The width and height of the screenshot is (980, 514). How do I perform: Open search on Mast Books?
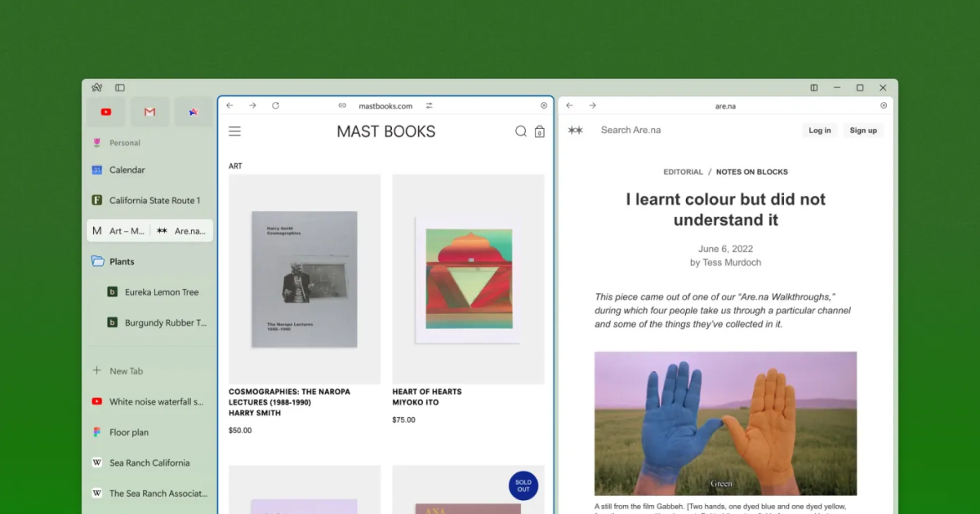521,131
